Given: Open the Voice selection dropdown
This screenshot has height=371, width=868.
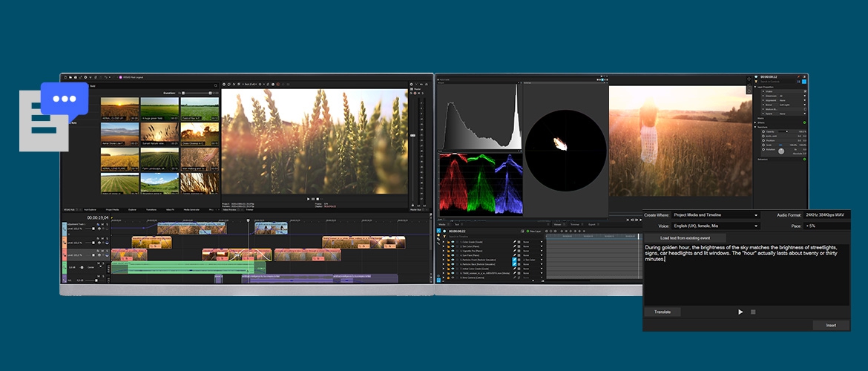Looking at the screenshot, I should 714,226.
